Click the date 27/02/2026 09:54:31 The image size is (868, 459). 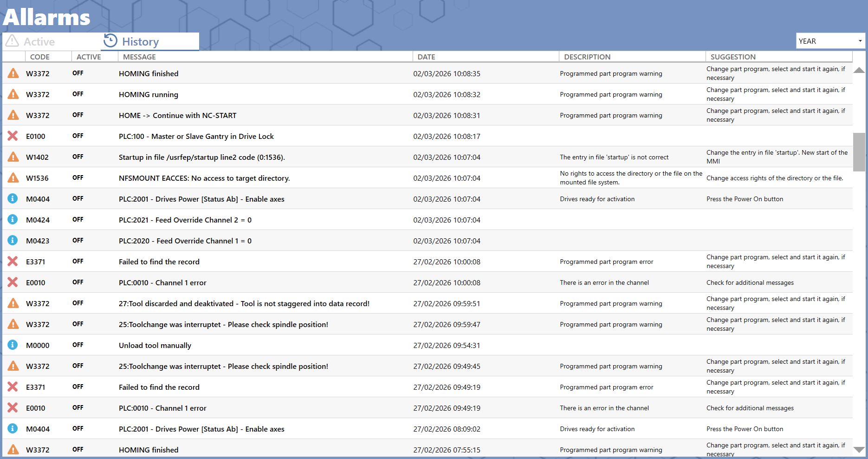tap(447, 345)
